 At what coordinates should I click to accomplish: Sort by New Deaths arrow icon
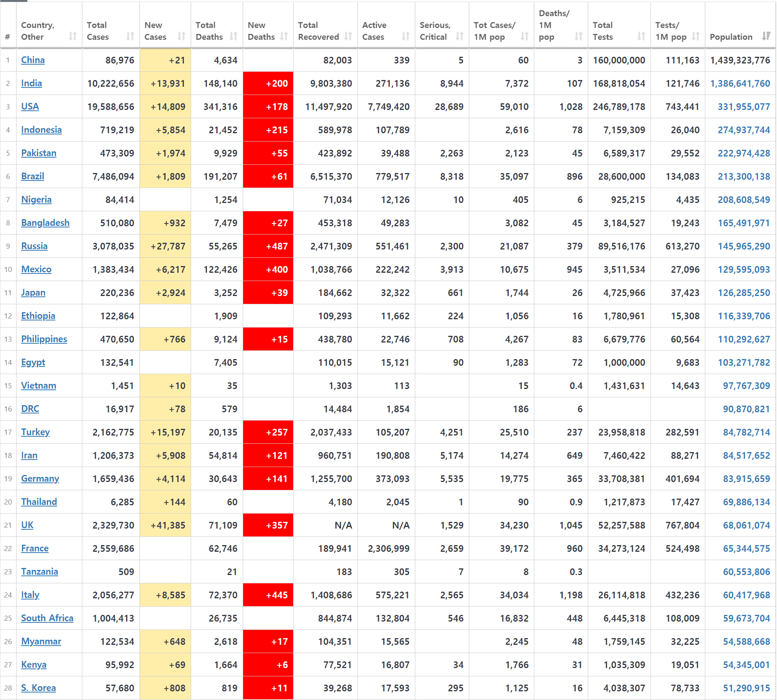pos(284,36)
